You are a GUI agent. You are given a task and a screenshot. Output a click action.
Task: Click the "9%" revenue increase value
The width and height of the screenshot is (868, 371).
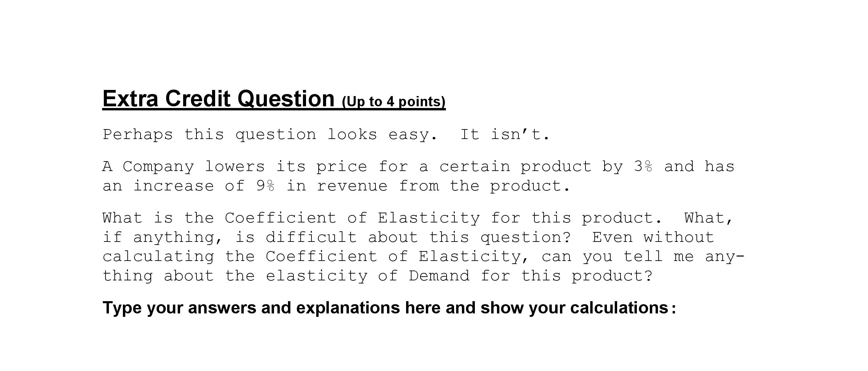(x=266, y=186)
